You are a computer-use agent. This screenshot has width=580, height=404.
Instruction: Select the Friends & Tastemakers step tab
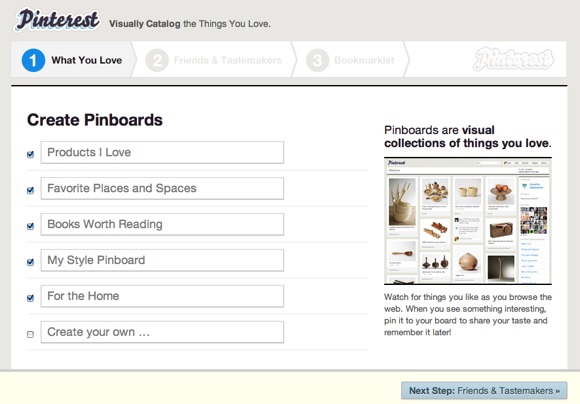(x=215, y=60)
